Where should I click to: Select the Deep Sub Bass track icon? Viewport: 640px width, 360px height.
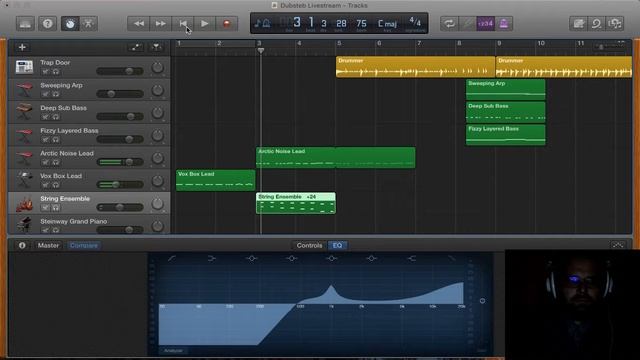(24, 112)
